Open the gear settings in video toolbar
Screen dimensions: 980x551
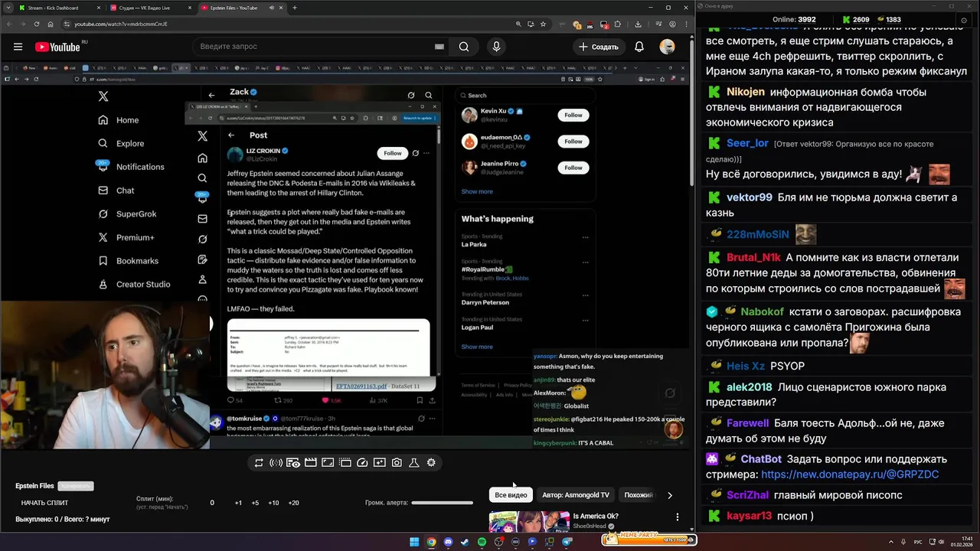[431, 463]
